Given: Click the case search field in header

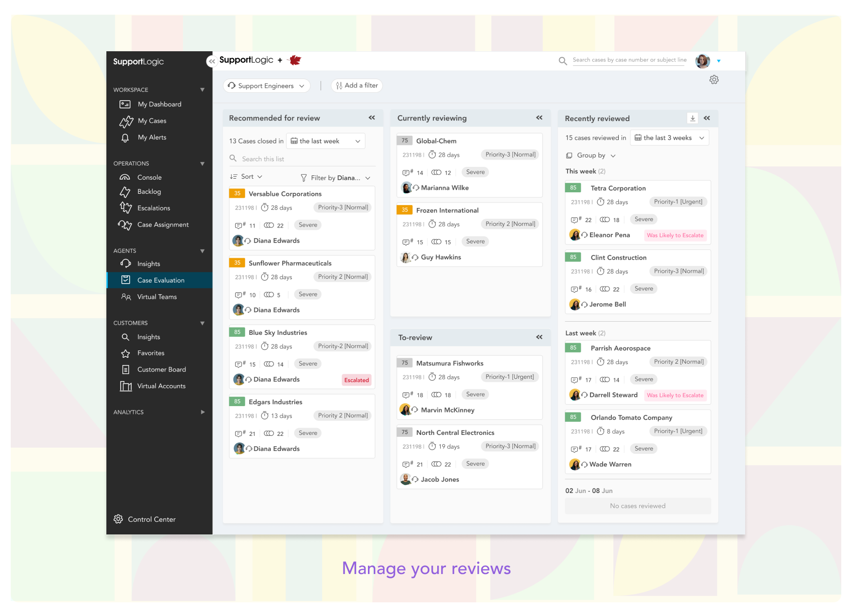Looking at the screenshot, I should coord(629,60).
